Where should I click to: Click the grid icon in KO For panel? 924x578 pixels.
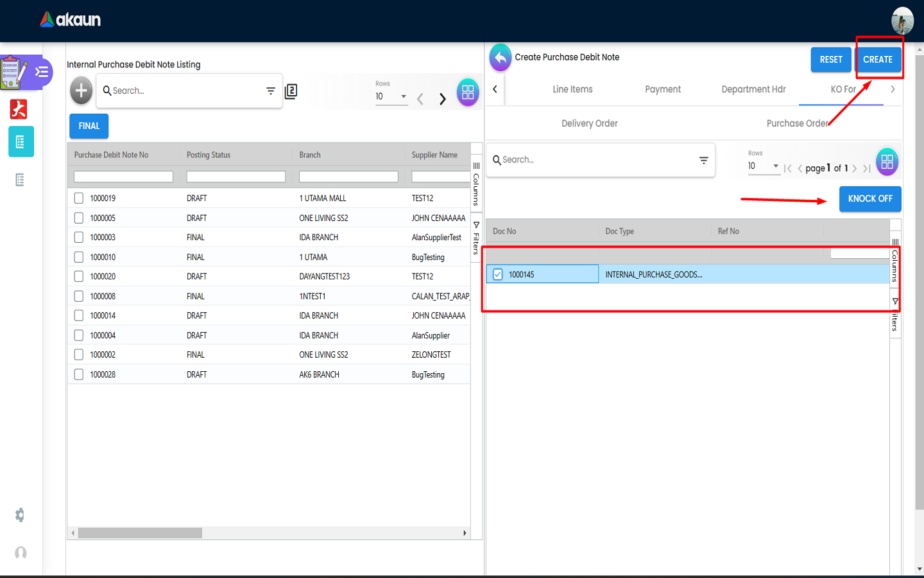[887, 162]
